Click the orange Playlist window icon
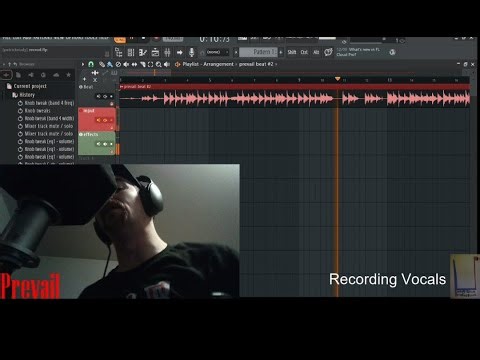Screen dimensions: 480x360 pos(178,64)
